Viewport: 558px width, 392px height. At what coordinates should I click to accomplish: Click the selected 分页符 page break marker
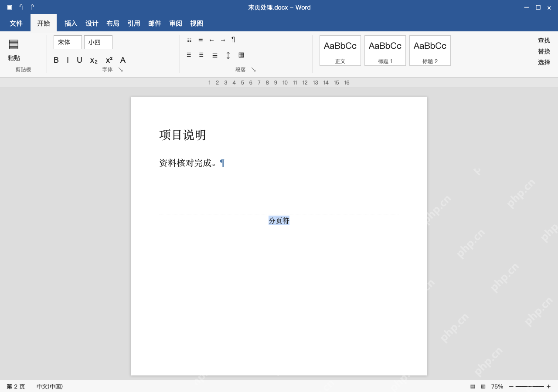point(279,221)
